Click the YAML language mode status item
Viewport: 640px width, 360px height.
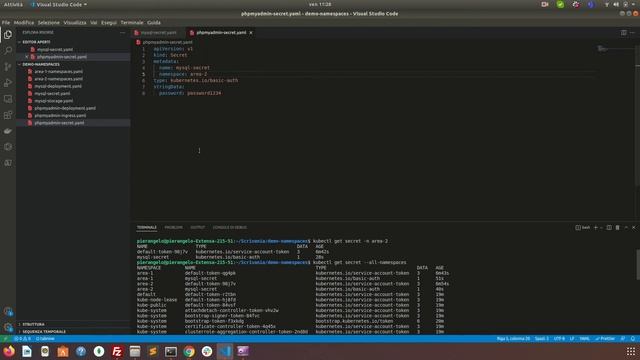[x=584, y=339]
